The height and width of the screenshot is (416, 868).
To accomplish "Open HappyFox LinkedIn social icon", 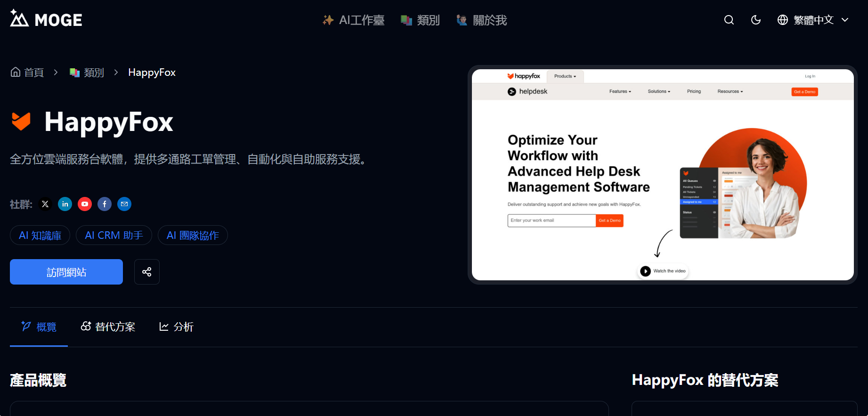I will [x=65, y=204].
